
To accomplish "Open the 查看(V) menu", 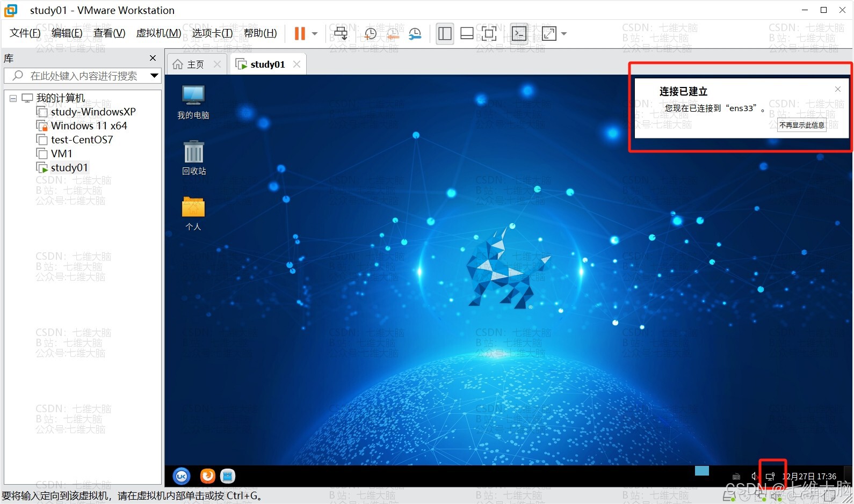I will (x=109, y=33).
